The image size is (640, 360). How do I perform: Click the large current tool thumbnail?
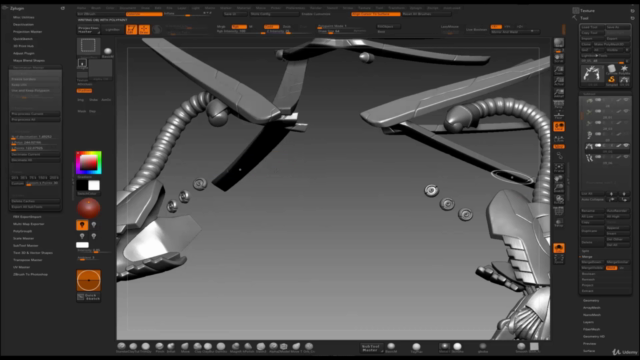(x=592, y=74)
